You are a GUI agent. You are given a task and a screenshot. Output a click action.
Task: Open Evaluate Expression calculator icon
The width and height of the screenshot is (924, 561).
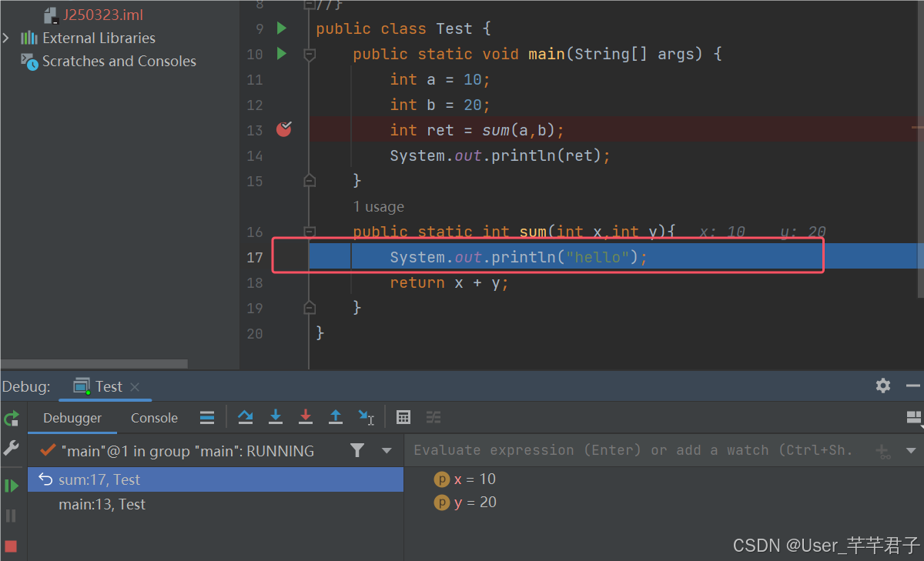click(x=403, y=417)
